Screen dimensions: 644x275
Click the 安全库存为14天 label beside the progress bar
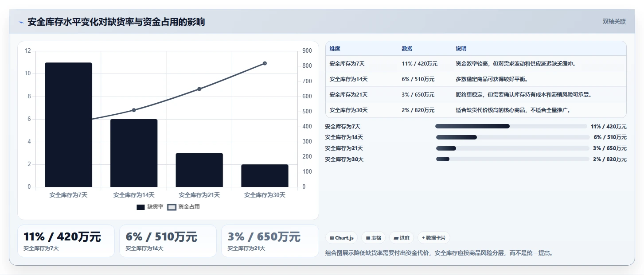(344, 137)
